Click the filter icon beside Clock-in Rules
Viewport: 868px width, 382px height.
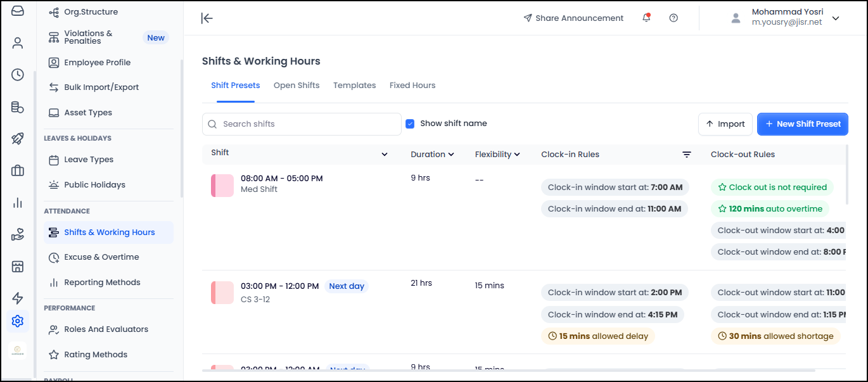686,155
